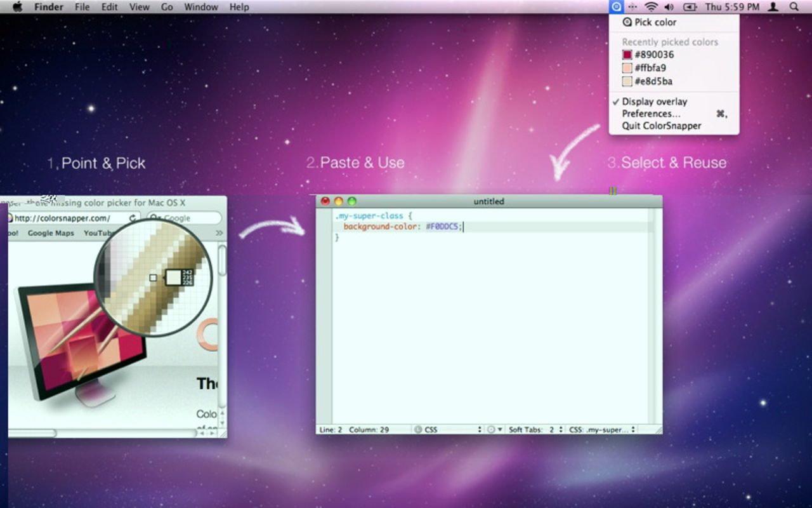Toggle the Display overlay option
This screenshot has width=812, height=508.
(x=654, y=102)
